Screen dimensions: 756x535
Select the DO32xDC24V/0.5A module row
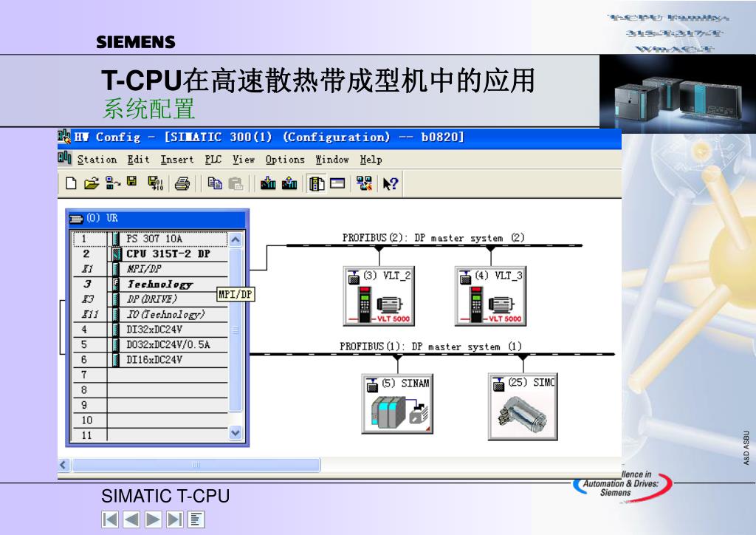[150, 344]
